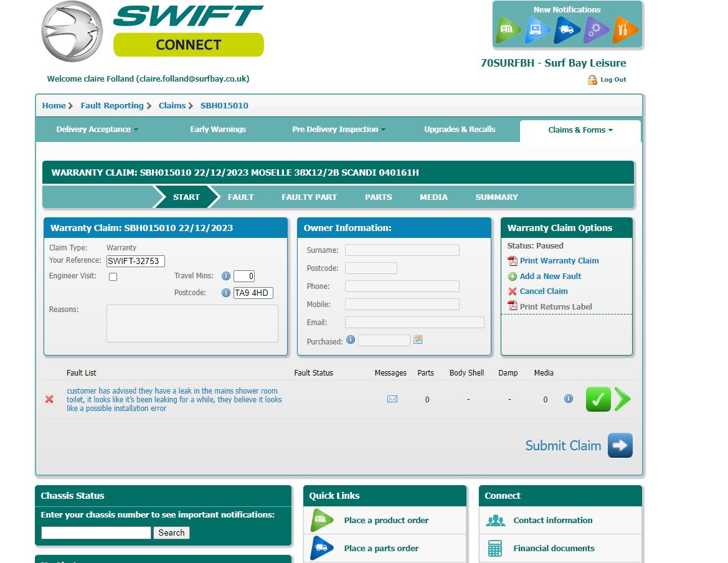
Task: Click the green checkmark fault button
Action: coord(598,399)
